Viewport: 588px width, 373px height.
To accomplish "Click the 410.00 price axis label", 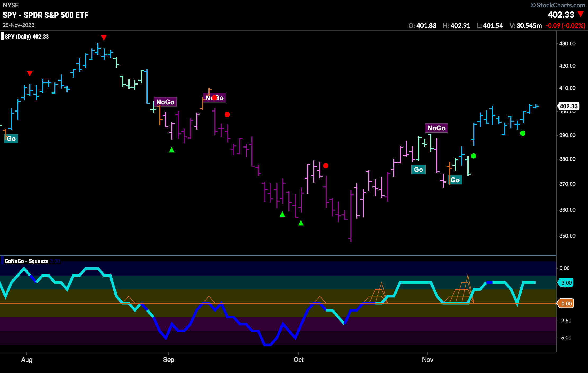I will pyautogui.click(x=567, y=88).
